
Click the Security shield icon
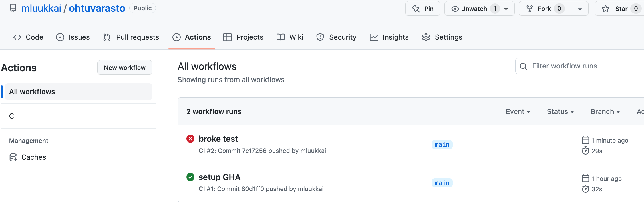pyautogui.click(x=320, y=37)
